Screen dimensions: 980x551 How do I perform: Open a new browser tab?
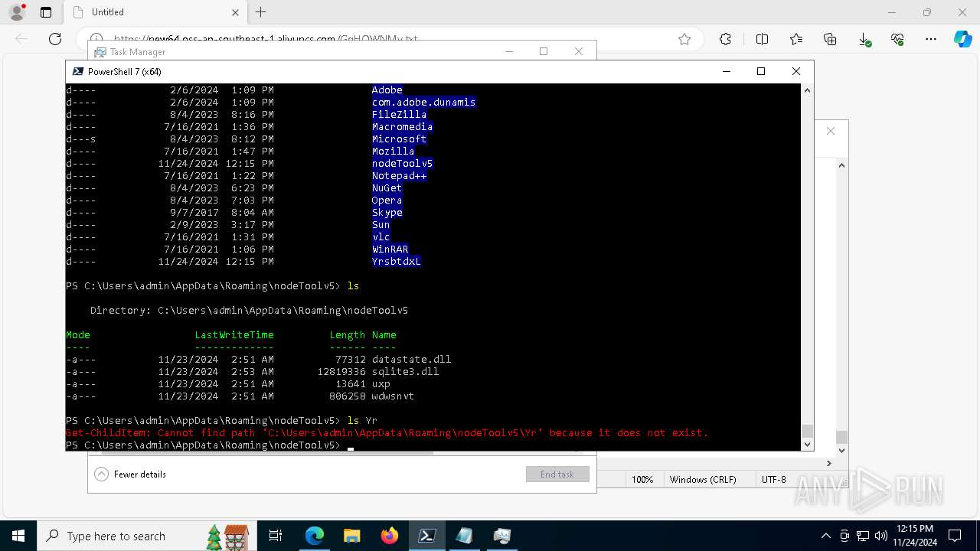coord(260,12)
